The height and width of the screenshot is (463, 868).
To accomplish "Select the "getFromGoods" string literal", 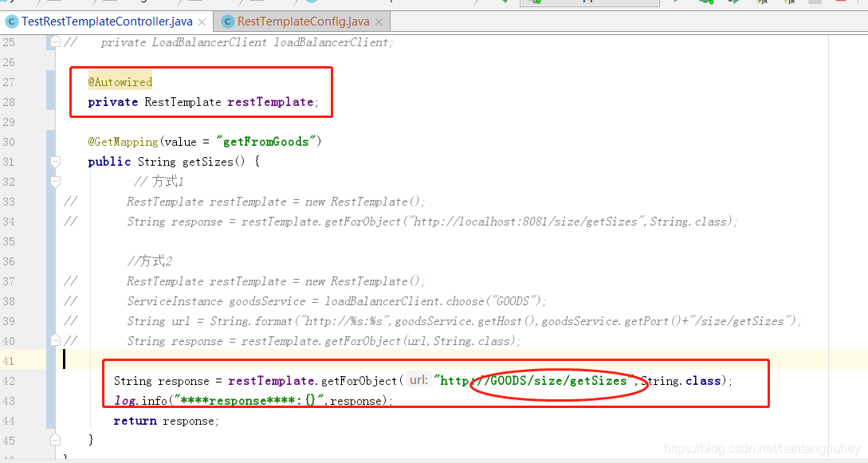I will 265,142.
